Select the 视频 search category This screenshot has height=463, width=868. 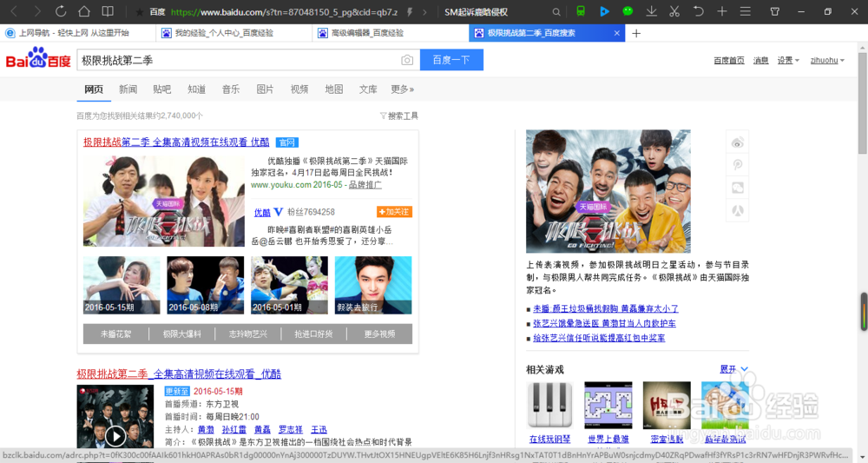point(299,89)
